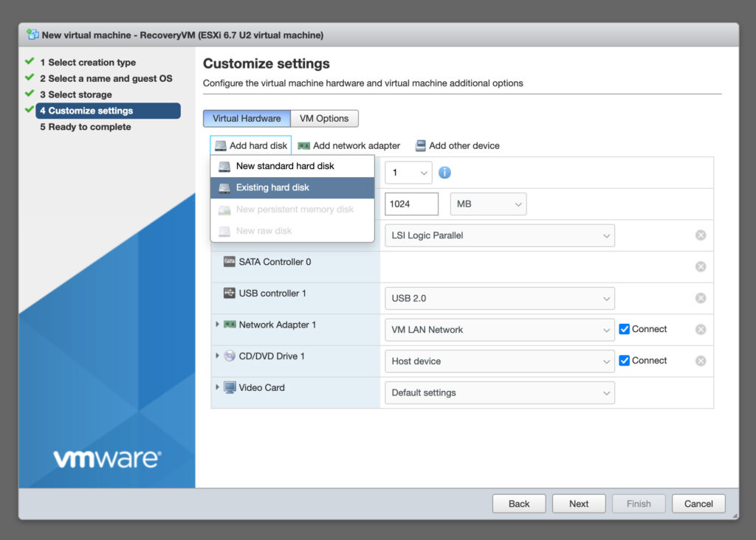Viewport: 756px width, 540px height.
Task: Go to step 3 Select storage
Action: pos(76,94)
